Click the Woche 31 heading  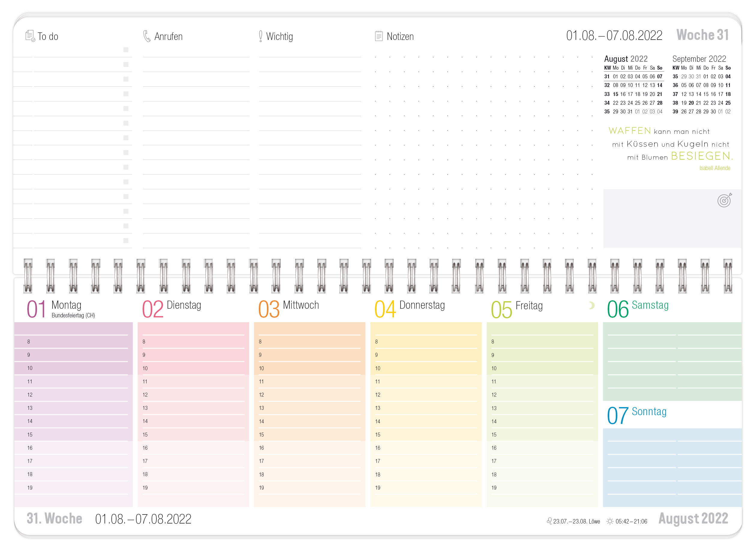click(x=702, y=35)
